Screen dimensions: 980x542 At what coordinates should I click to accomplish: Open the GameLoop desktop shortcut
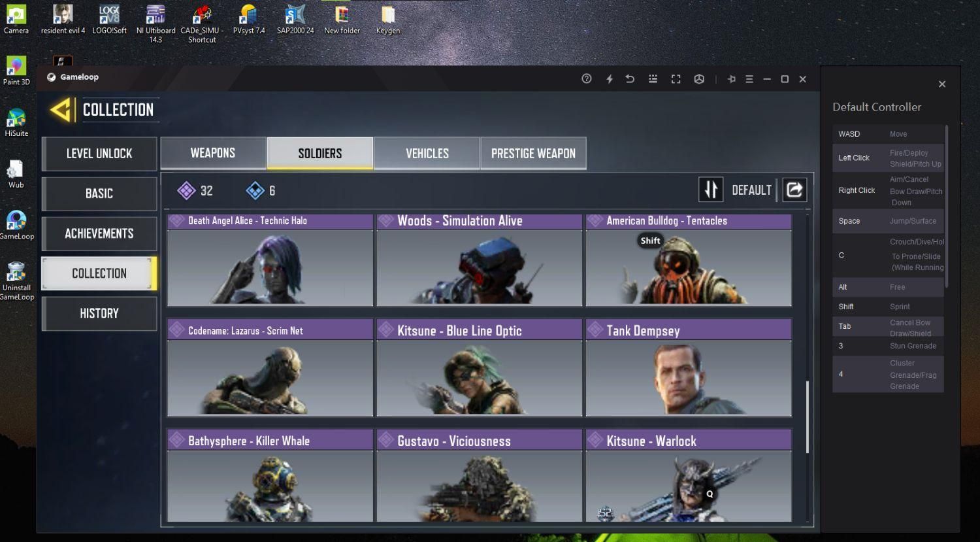(16, 226)
